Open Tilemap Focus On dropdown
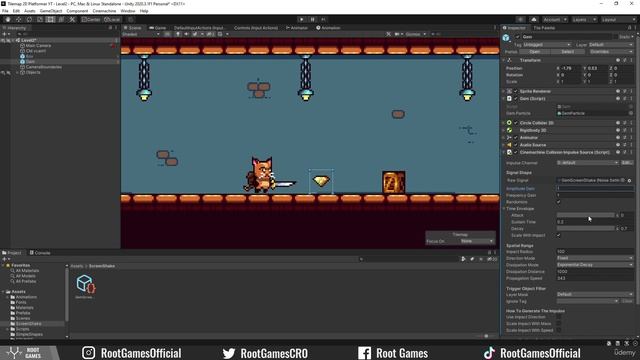 pos(476,241)
